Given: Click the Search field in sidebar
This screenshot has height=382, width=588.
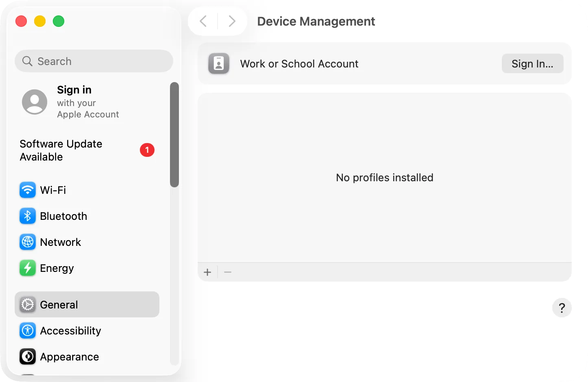Looking at the screenshot, I should click(94, 61).
